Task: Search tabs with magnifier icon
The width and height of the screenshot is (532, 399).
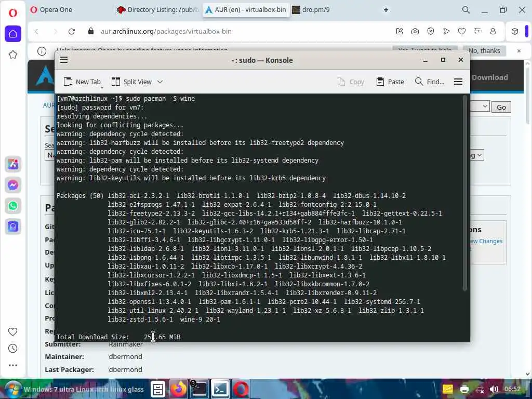Action: point(466,10)
